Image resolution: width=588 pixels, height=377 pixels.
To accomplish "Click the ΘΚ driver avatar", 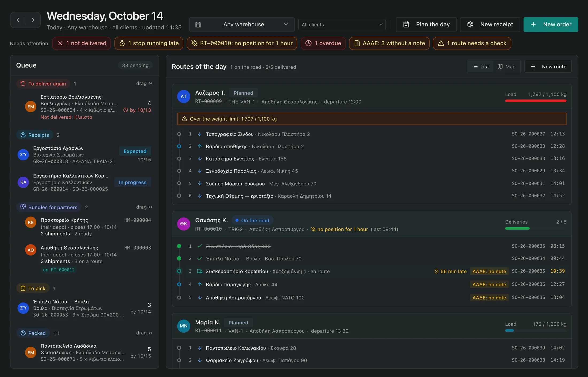I will coord(184,224).
